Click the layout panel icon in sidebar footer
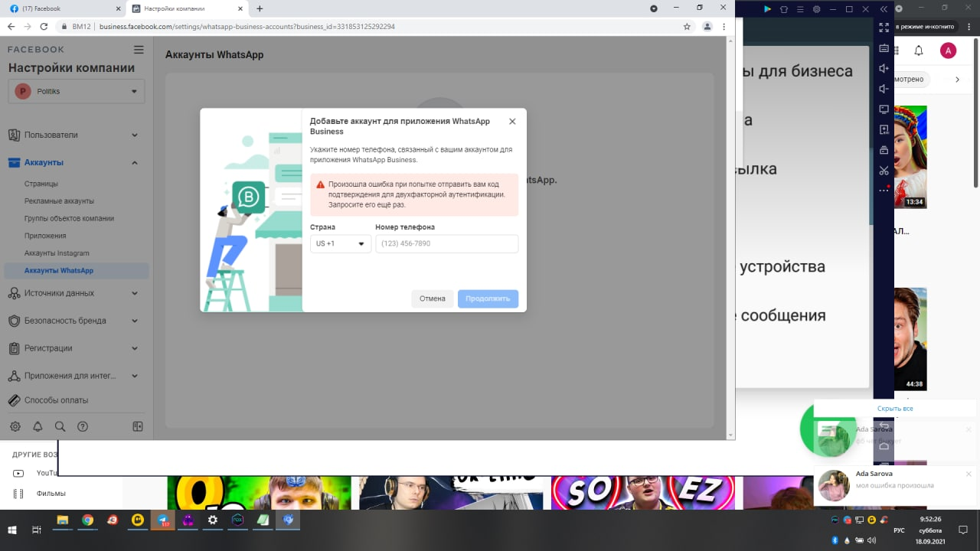 138,426
